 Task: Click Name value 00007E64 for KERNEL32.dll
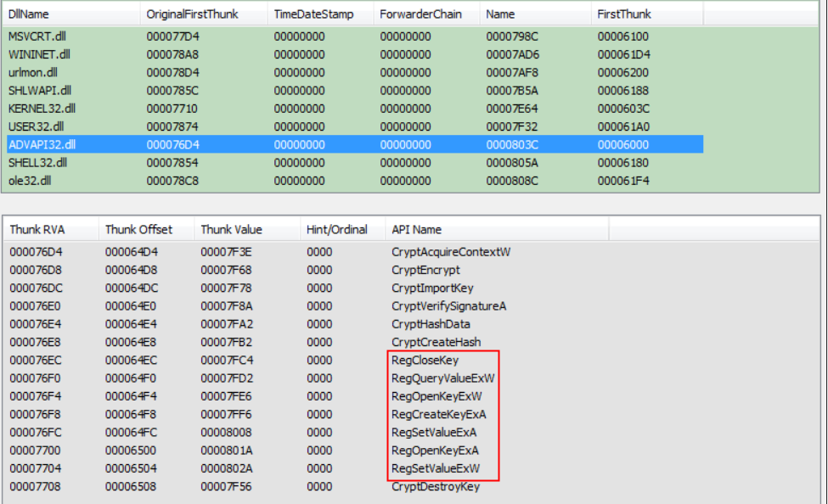[x=512, y=109]
